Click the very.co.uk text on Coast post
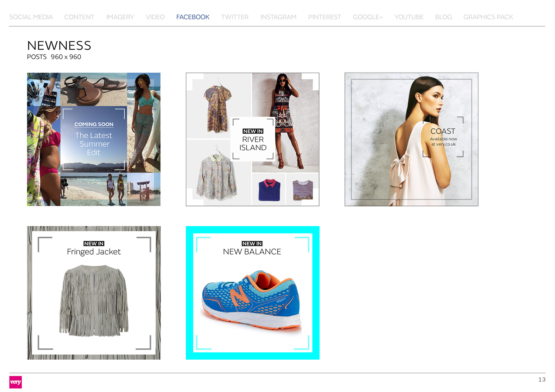The height and width of the screenshot is (392, 555). coord(446,144)
